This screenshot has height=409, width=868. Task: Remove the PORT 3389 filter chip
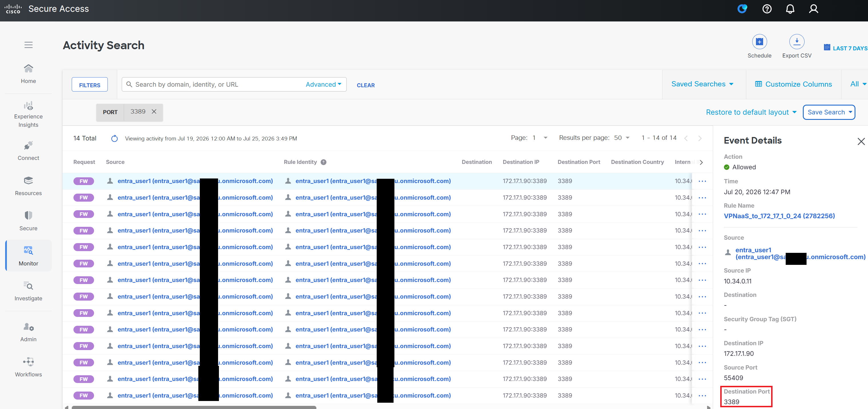pyautogui.click(x=154, y=112)
